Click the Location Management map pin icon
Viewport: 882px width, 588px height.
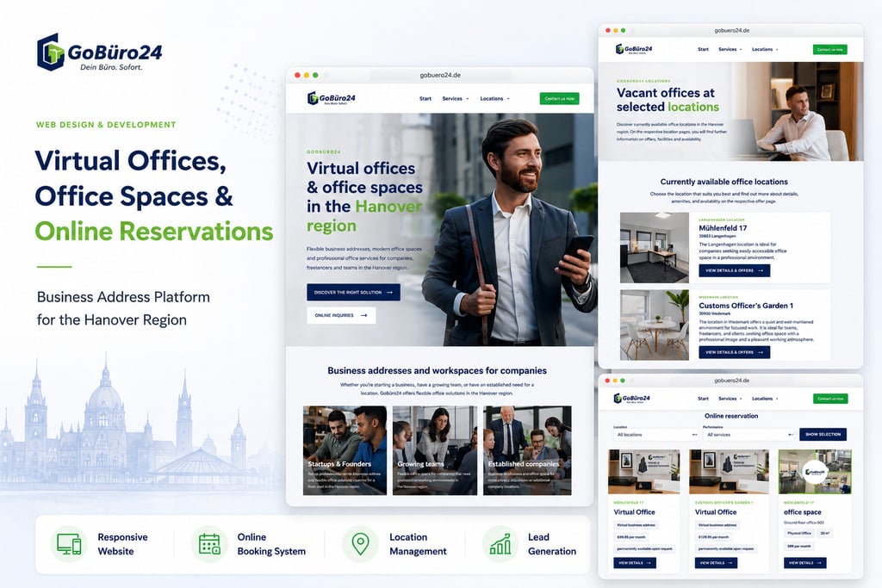360,544
